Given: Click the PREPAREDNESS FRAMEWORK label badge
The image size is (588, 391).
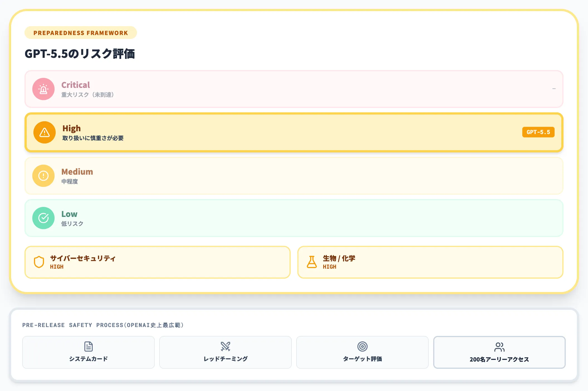Looking at the screenshot, I should click(x=81, y=33).
